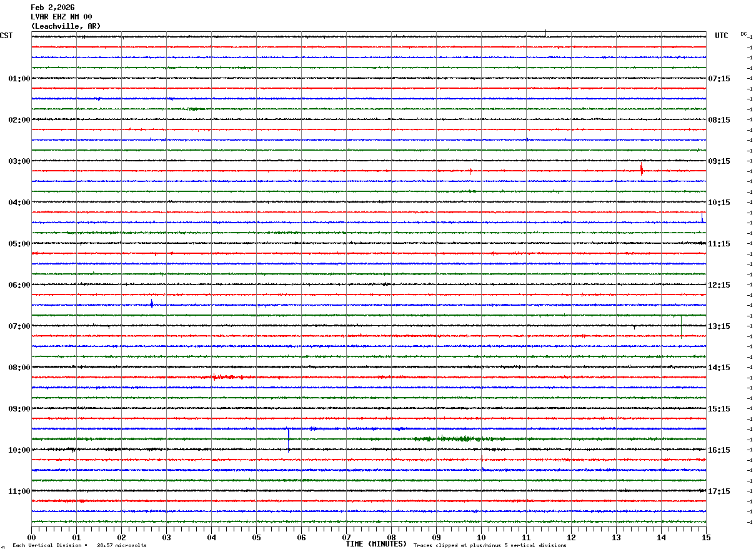
Task: Click the blue spike near minute 2.7 below 06:00
Action: [152, 304]
